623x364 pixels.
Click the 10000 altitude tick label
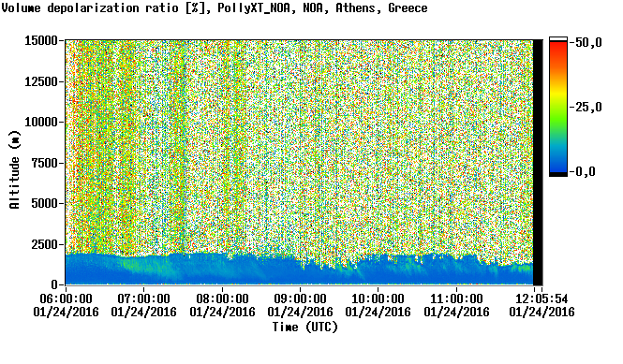coord(41,123)
